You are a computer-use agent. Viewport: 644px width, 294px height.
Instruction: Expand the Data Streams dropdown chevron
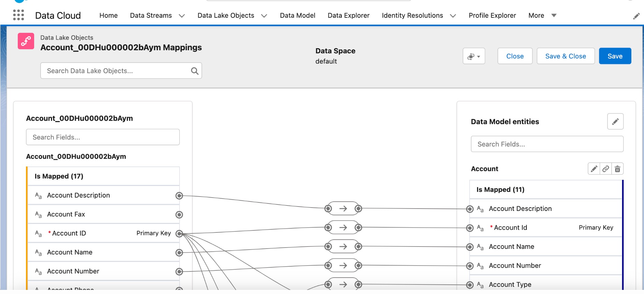[x=182, y=16]
